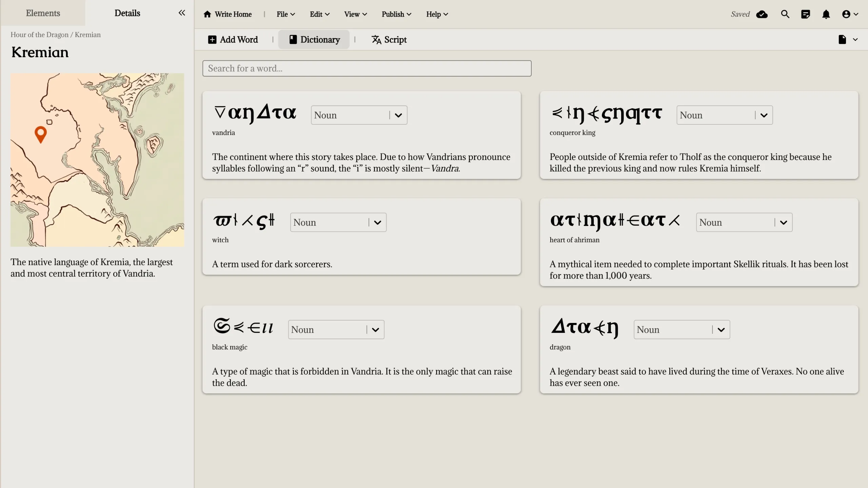
Task: Click the cloud saved status icon
Action: coord(762,14)
